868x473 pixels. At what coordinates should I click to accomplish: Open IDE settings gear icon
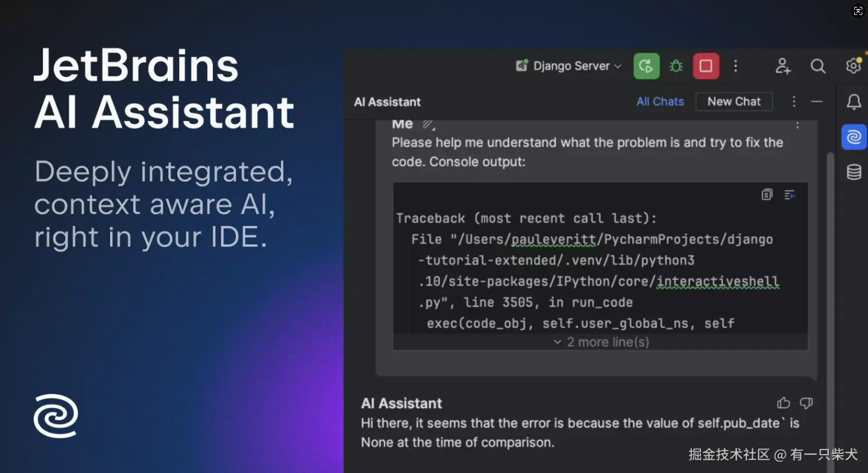[x=854, y=65]
